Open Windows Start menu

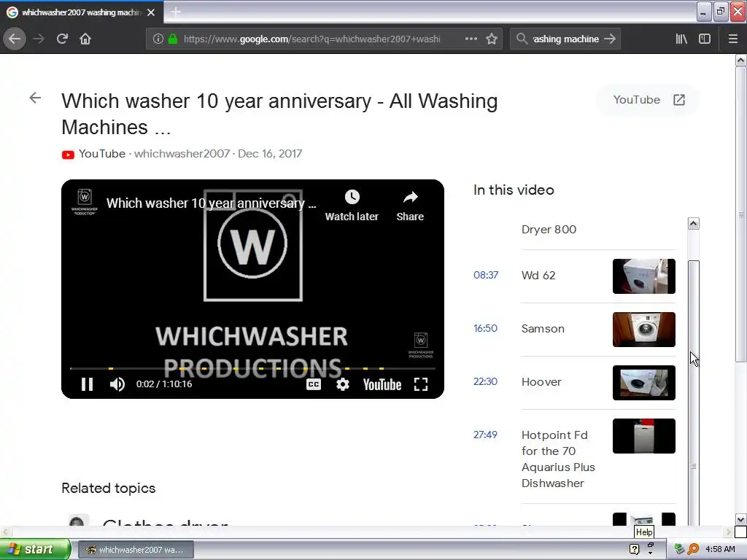[x=35, y=550]
